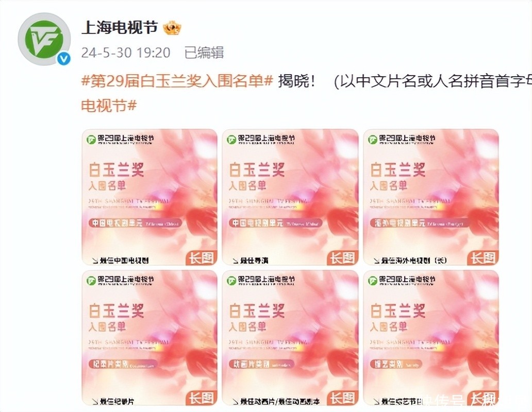The width and height of the screenshot is (532, 412).
Task: Click the 揭晓！ post body text
Action: tap(297, 81)
